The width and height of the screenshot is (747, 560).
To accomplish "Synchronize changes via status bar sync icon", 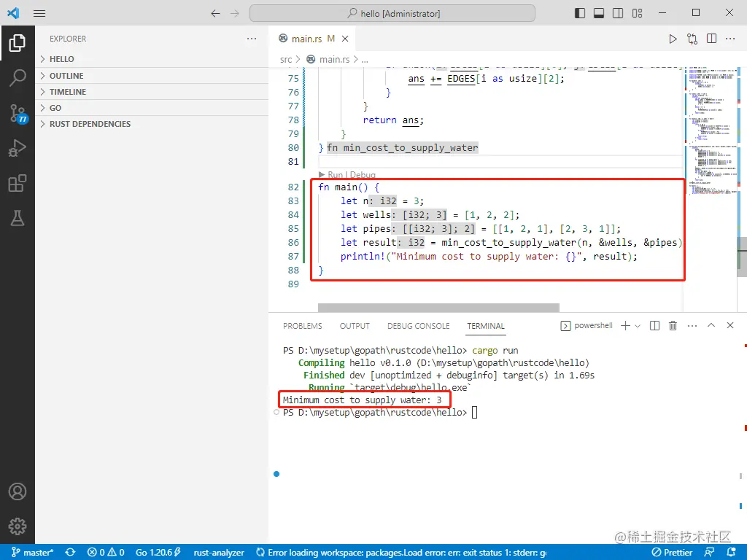I will (x=71, y=553).
